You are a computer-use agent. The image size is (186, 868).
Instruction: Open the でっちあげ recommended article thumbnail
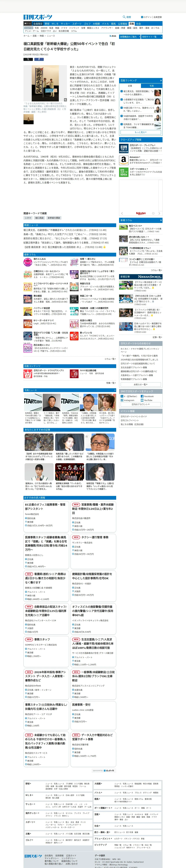pos(70,472)
